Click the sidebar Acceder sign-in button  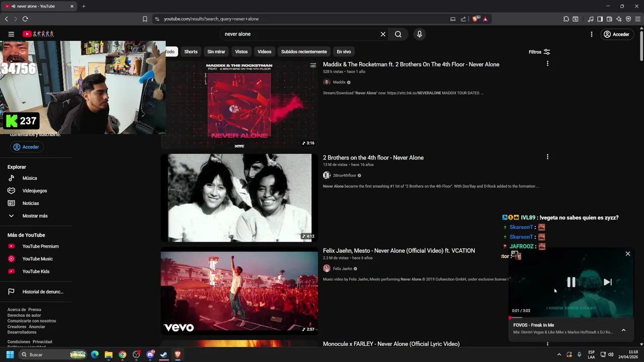pyautogui.click(x=26, y=147)
